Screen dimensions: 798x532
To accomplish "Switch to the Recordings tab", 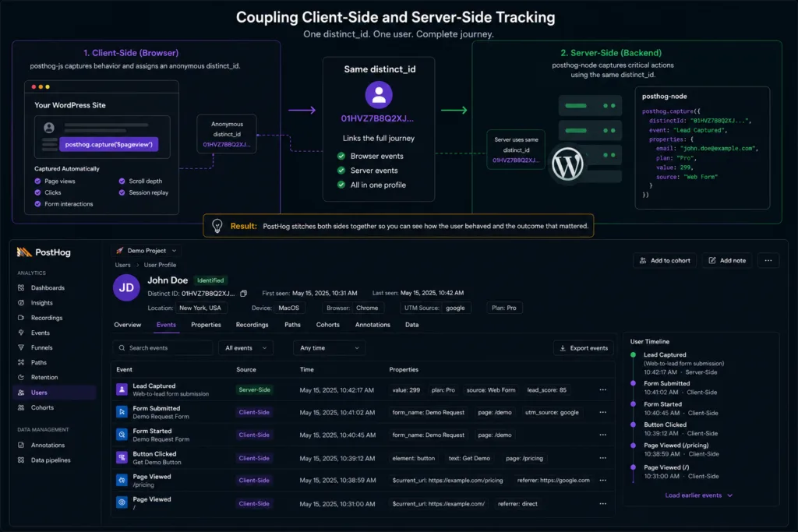I will pos(252,325).
